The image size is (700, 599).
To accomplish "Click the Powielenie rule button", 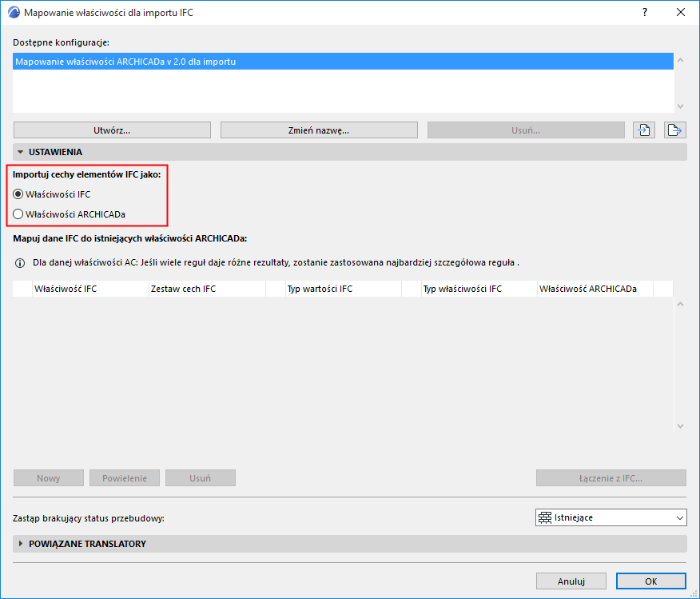I will [125, 478].
